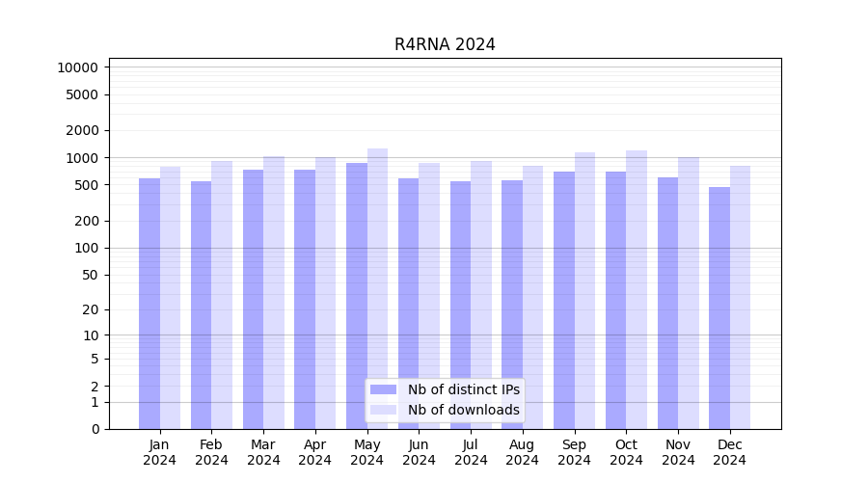The height and width of the screenshot is (482, 868).
Task: Select the Feb 2024 downloads bar
Action: click(222, 295)
